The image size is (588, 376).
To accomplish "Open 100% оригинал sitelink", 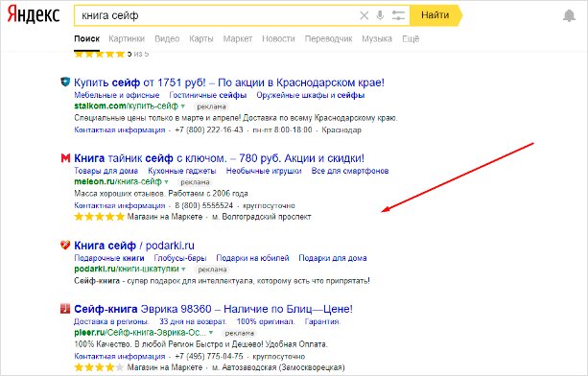I will (266, 321).
